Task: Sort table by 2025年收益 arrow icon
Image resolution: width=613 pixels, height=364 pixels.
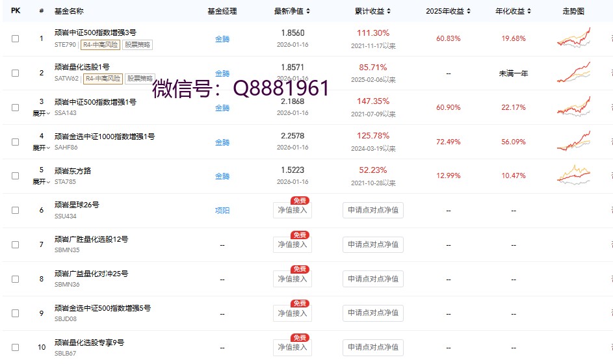Action: click(469, 11)
